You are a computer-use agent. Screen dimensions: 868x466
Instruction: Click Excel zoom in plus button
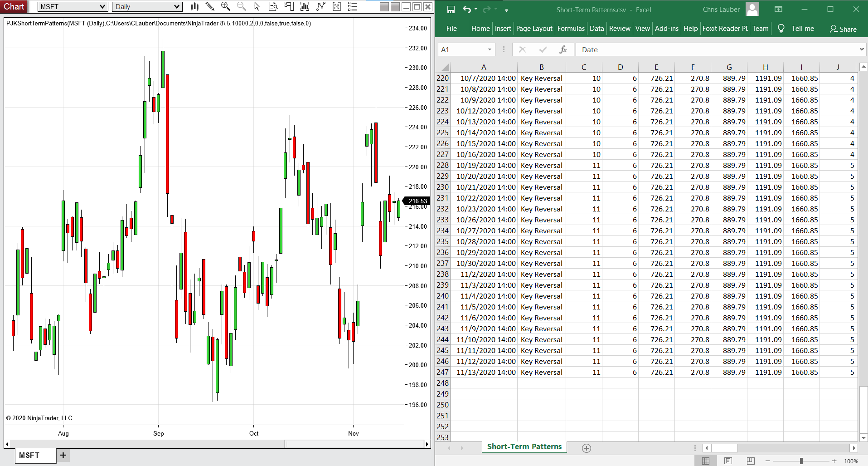point(834,461)
